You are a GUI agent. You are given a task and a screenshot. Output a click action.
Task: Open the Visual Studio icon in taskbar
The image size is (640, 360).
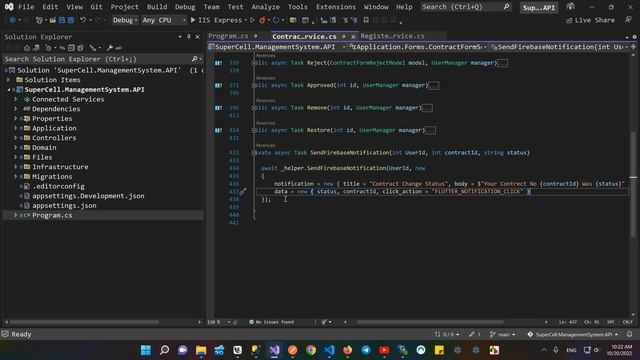[274, 350]
